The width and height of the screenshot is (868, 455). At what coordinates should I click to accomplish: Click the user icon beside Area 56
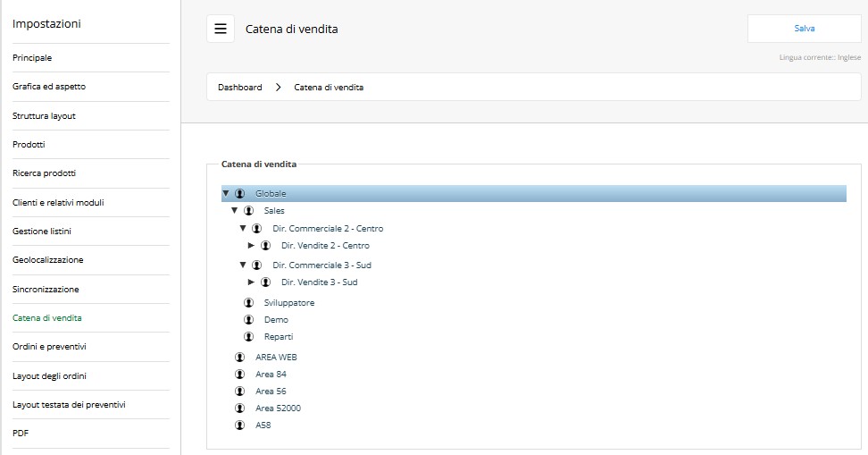tap(239, 392)
